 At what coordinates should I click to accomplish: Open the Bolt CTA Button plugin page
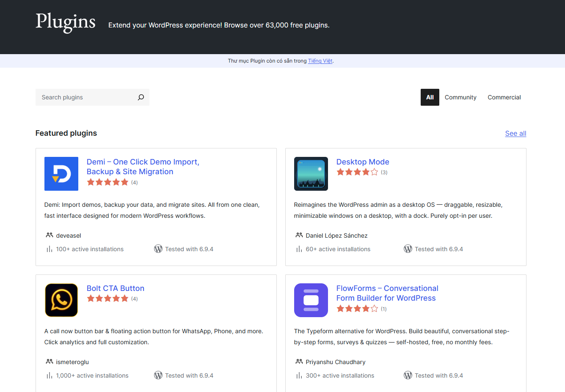(116, 288)
